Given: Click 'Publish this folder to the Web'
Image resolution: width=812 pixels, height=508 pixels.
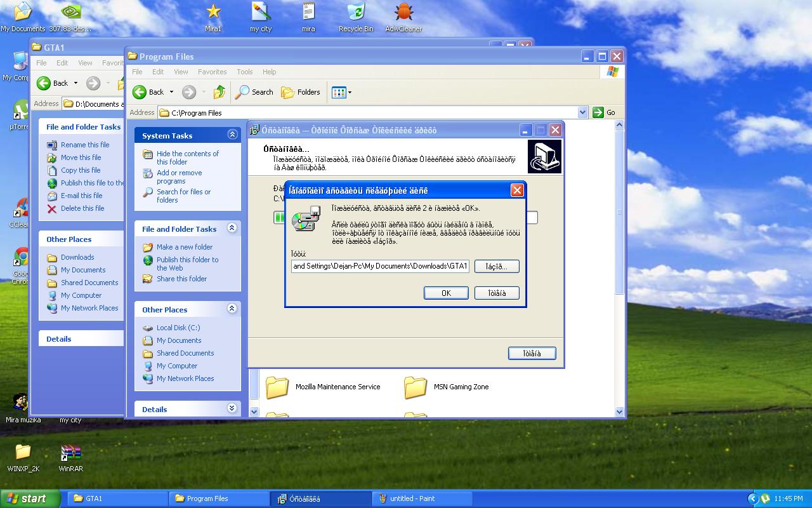Looking at the screenshot, I should pos(188,264).
